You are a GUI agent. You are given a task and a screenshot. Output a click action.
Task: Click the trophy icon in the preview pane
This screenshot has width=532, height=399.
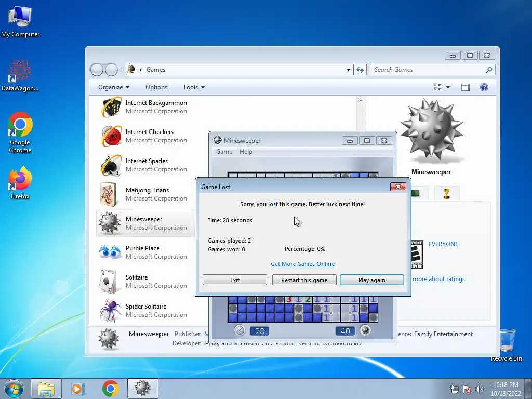click(x=446, y=194)
